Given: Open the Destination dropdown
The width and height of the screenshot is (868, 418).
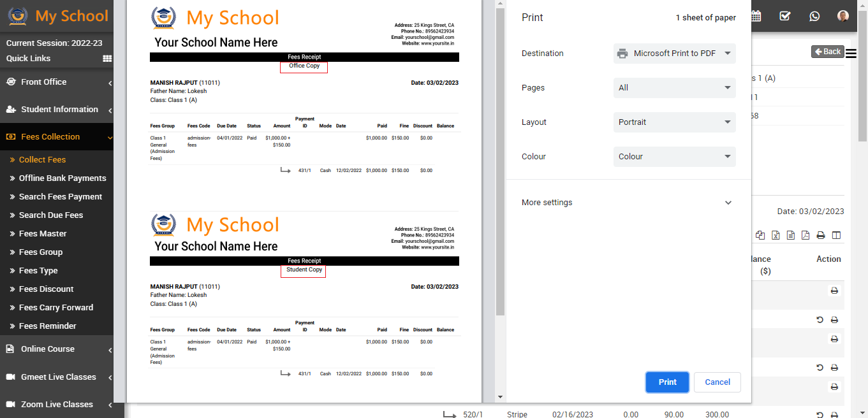Looking at the screenshot, I should tap(674, 54).
